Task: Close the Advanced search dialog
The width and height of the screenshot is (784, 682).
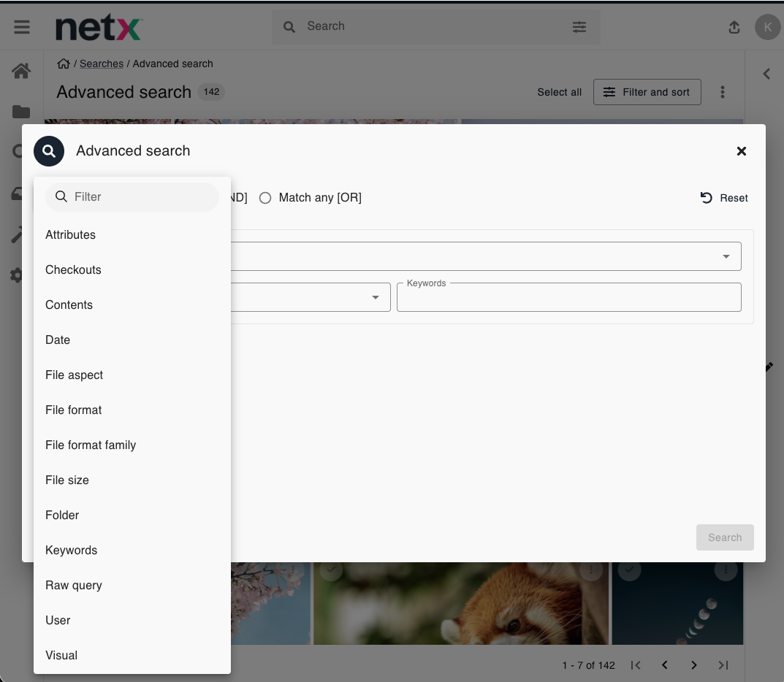Action: coord(741,151)
